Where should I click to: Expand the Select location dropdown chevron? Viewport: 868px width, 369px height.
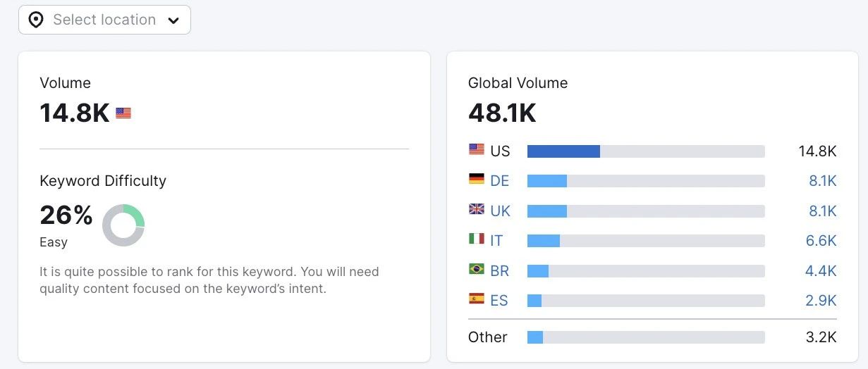[x=173, y=20]
